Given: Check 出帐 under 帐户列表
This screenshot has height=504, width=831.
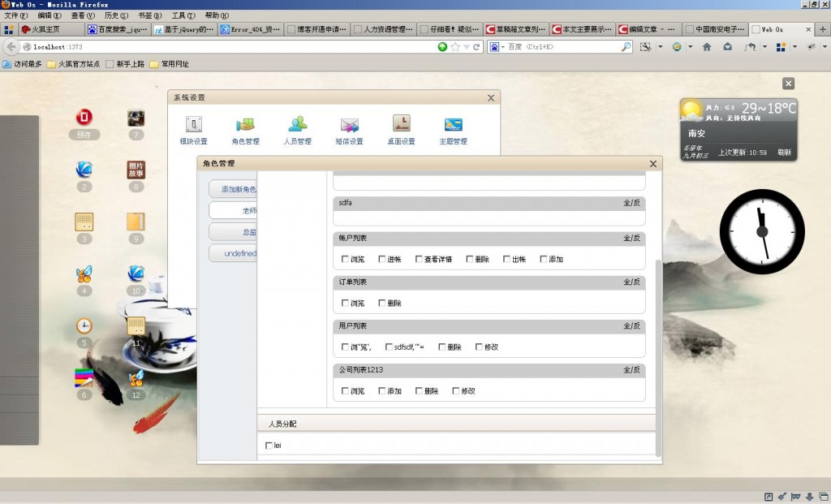Looking at the screenshot, I should tap(506, 259).
